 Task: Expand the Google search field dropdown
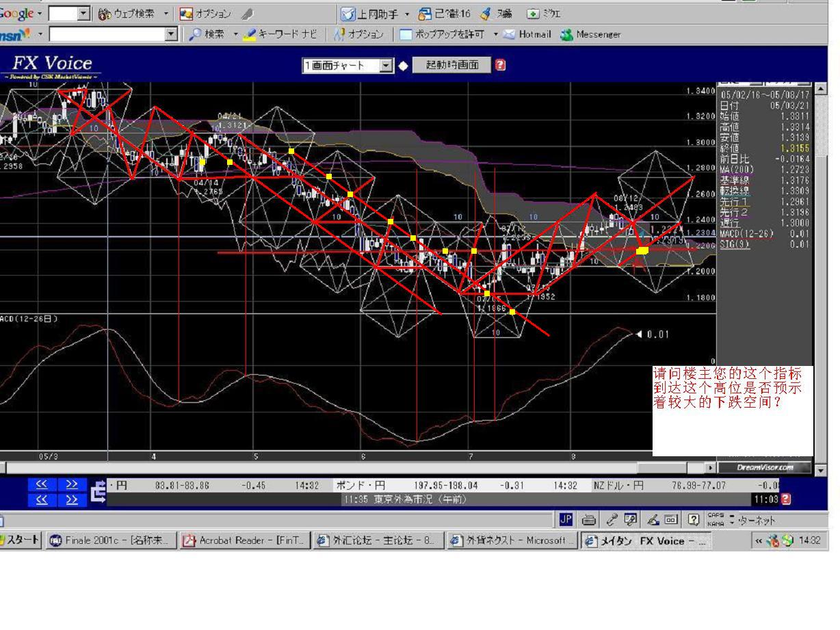[x=83, y=14]
